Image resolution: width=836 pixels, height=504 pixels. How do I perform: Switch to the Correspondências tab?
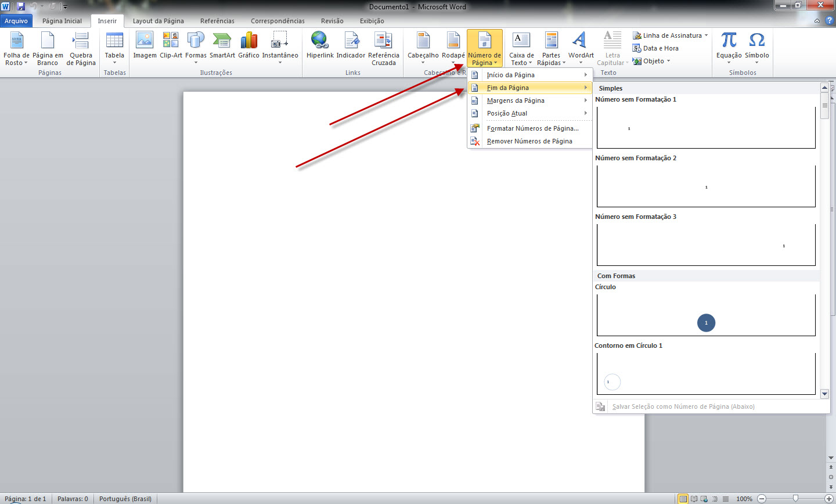pyautogui.click(x=278, y=21)
